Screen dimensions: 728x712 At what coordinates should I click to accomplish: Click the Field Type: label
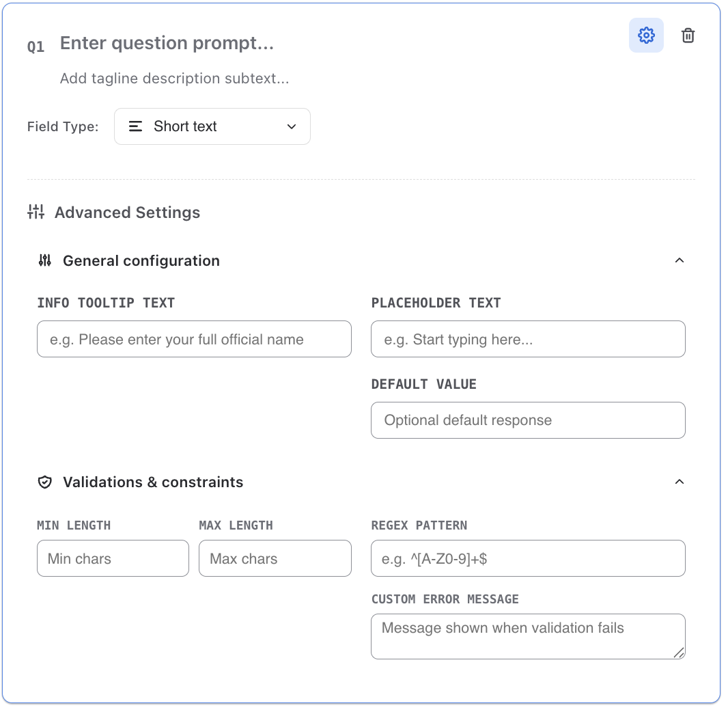click(63, 126)
